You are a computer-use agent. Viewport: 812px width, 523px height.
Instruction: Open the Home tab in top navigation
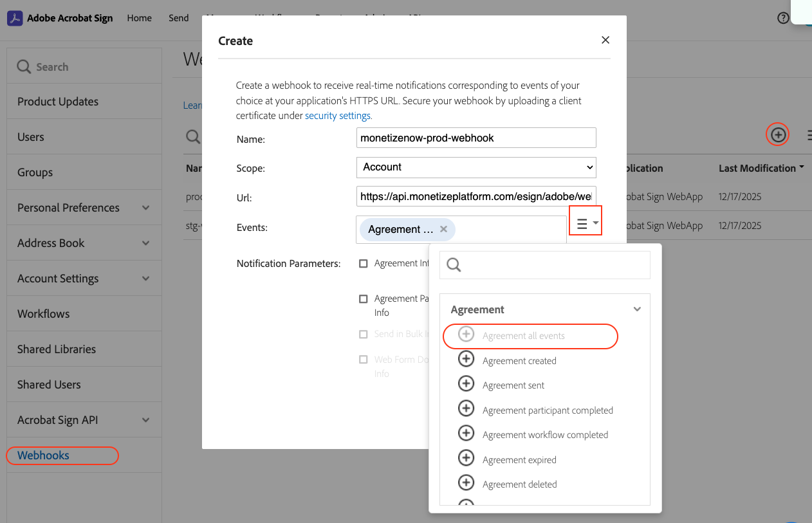[140, 18]
